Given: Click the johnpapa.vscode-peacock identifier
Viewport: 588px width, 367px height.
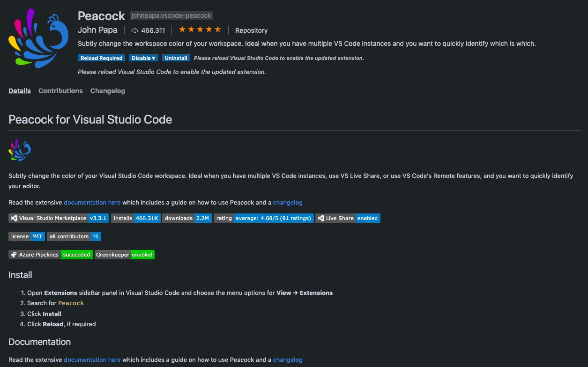Looking at the screenshot, I should (171, 15).
